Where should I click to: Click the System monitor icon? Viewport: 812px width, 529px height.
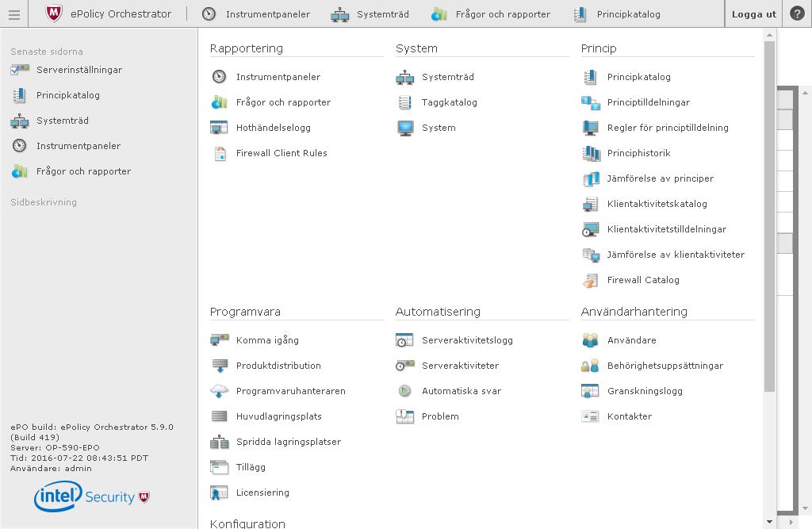point(405,128)
